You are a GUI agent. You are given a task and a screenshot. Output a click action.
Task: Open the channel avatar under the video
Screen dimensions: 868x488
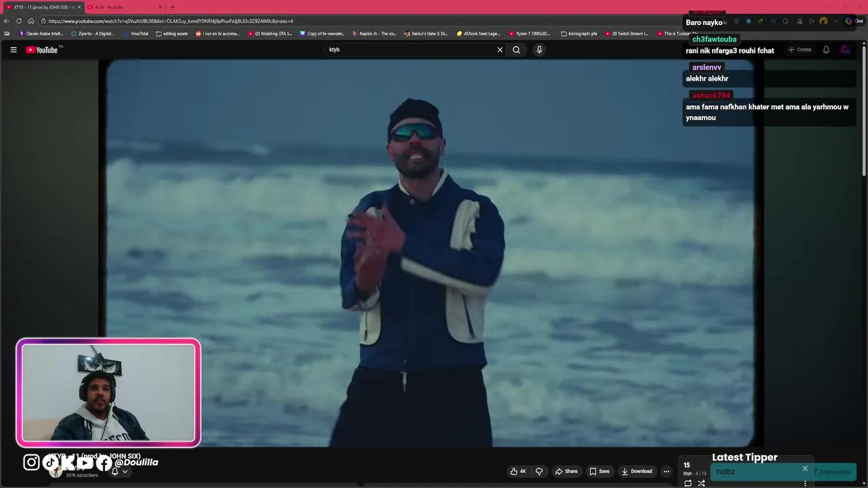(x=56, y=472)
